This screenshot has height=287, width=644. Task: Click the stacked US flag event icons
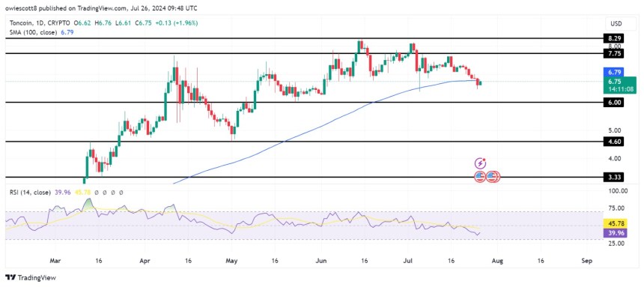493,177
